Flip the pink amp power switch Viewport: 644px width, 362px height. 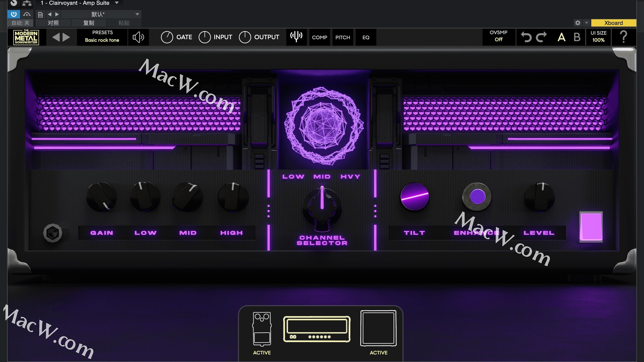tap(591, 227)
